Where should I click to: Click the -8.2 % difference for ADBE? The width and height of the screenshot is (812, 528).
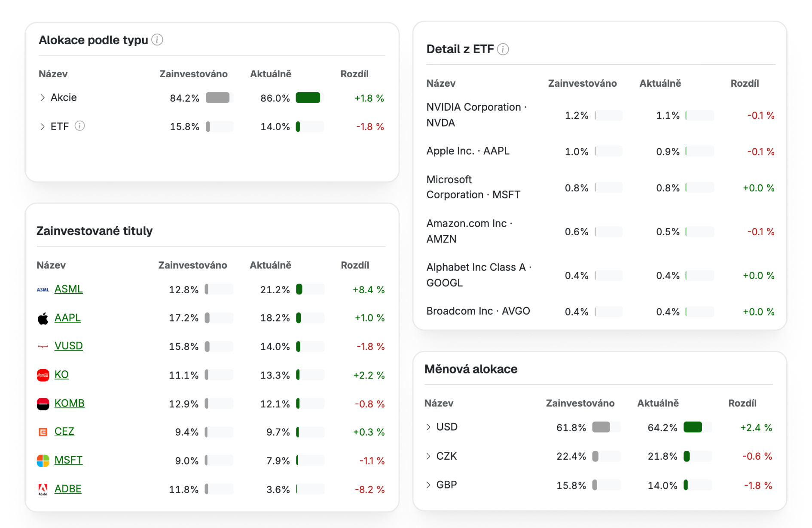pos(369,489)
